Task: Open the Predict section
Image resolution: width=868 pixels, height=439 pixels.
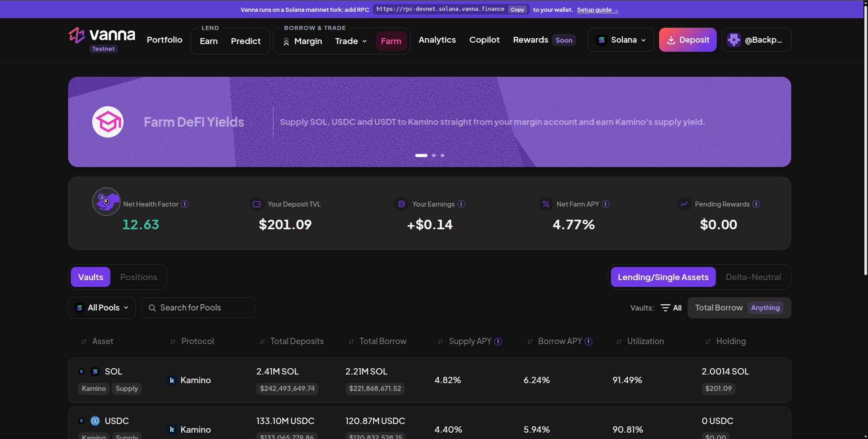Action: point(246,41)
